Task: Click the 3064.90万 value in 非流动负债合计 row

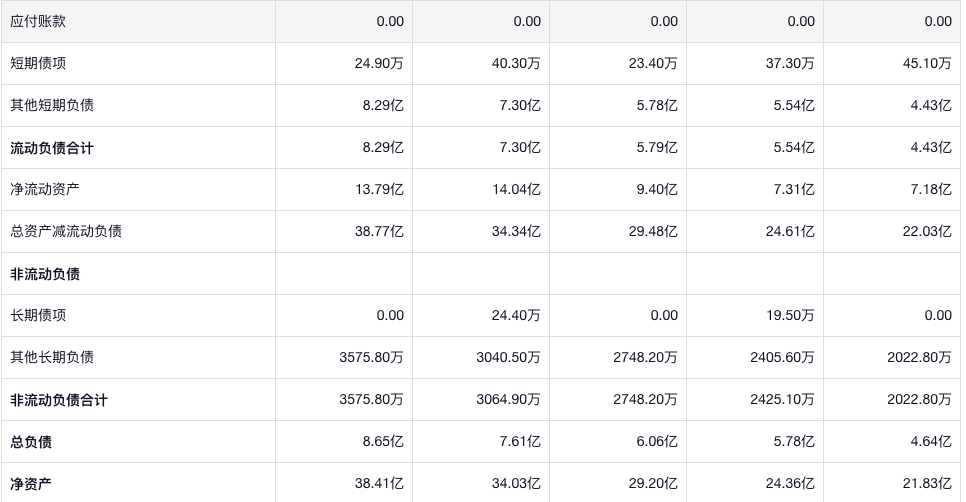Action: pyautogui.click(x=508, y=400)
